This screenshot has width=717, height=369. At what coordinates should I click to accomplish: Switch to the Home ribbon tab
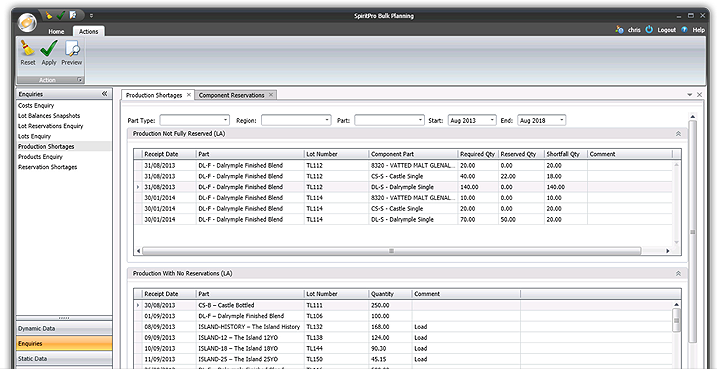tap(56, 32)
